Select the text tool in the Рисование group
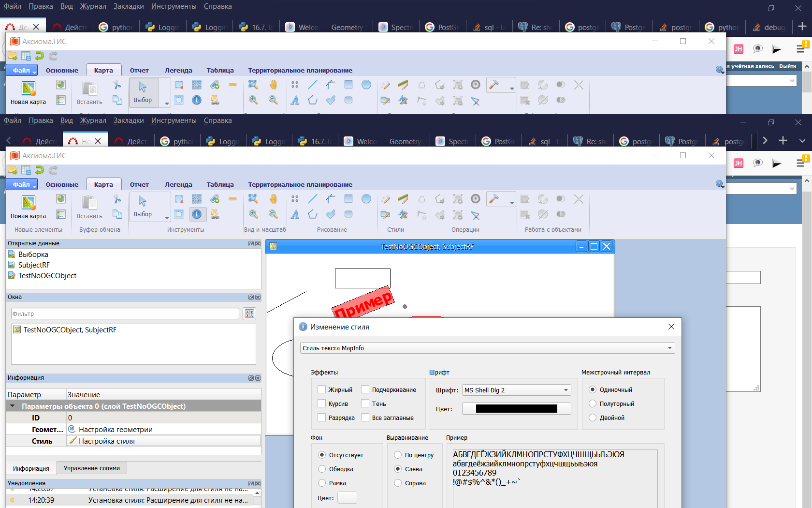Image resolution: width=812 pixels, height=508 pixels. point(295,214)
